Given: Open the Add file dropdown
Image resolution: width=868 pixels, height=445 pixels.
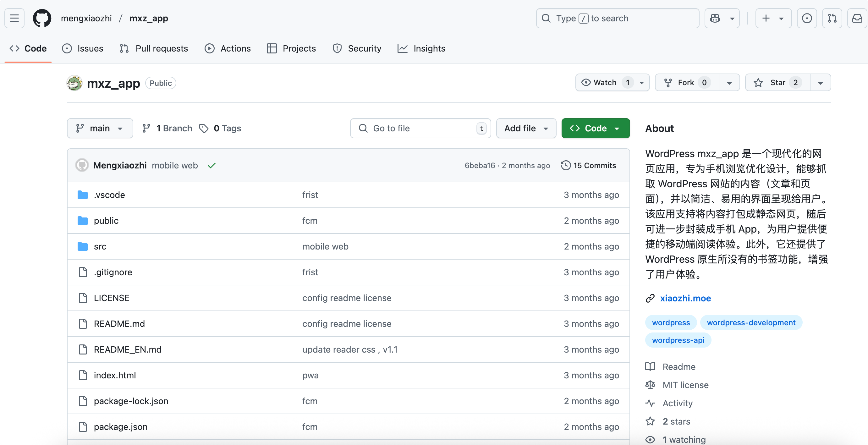Looking at the screenshot, I should (526, 128).
